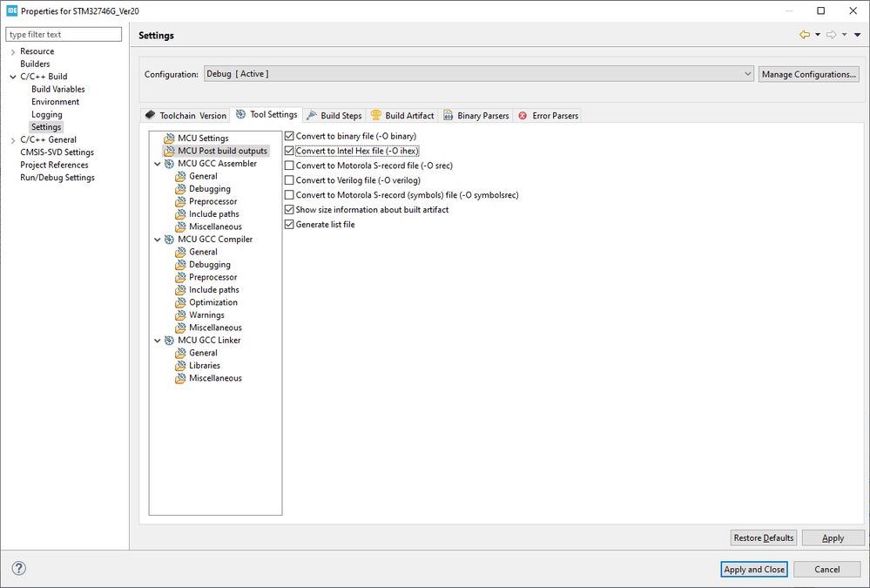Focus the type filter text field
The height and width of the screenshot is (588, 870).
click(64, 35)
